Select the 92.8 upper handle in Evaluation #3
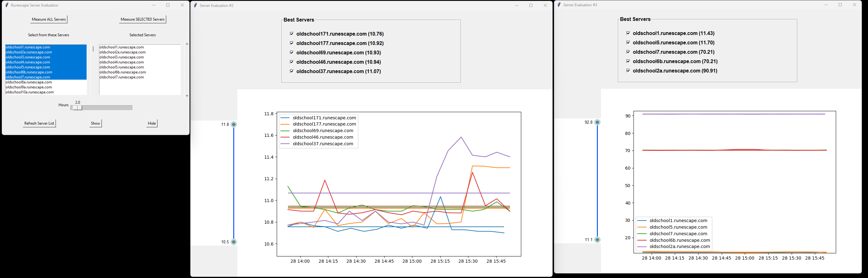Screen dimensions: 868x278 (598, 122)
